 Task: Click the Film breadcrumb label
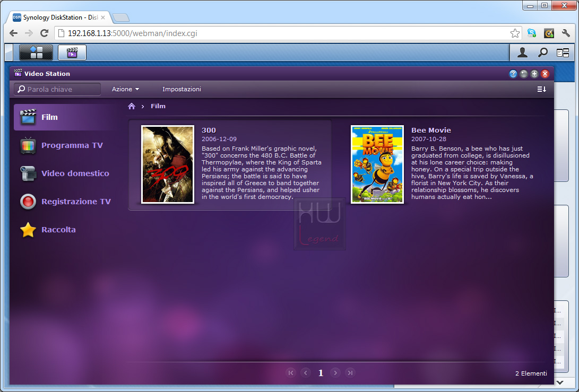coord(158,106)
